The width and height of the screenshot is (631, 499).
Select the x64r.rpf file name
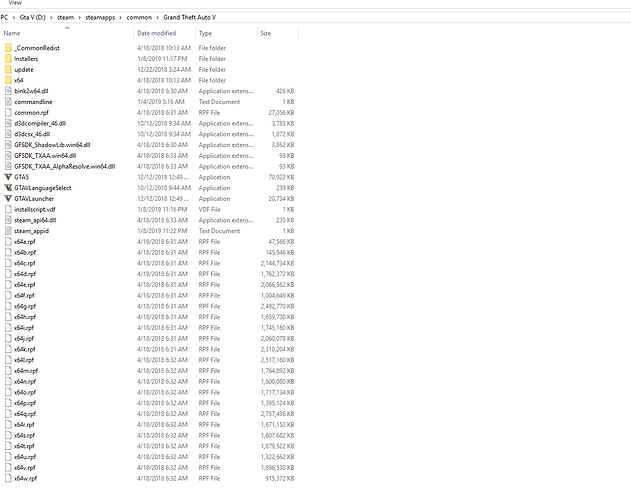[24, 425]
